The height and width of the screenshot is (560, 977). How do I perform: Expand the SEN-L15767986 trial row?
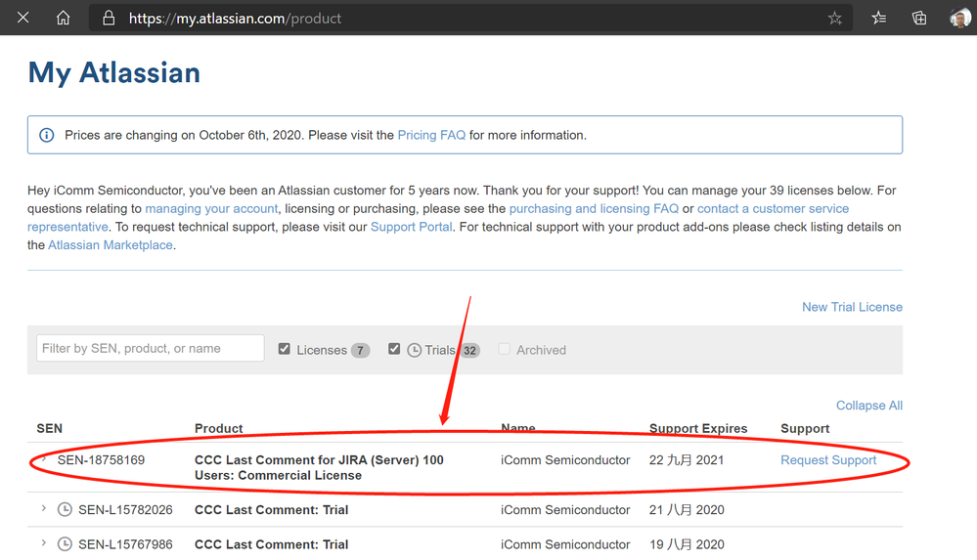(x=44, y=543)
